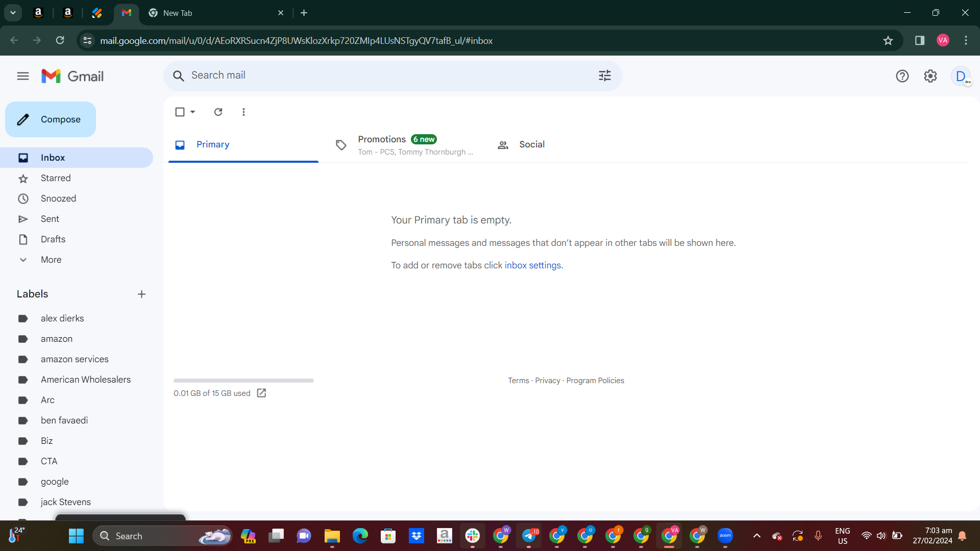The width and height of the screenshot is (980, 551).
Task: Open search filter options in the search bar
Action: coord(605,76)
